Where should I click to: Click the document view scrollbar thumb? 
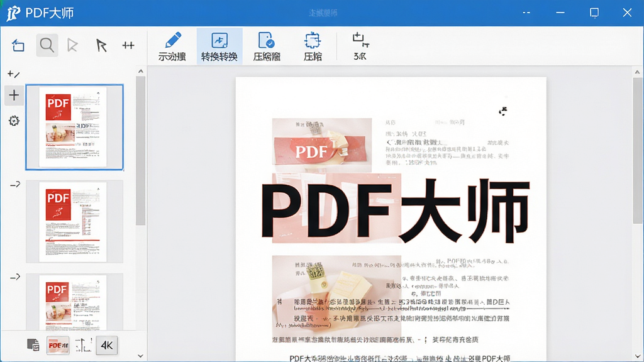[638, 151]
